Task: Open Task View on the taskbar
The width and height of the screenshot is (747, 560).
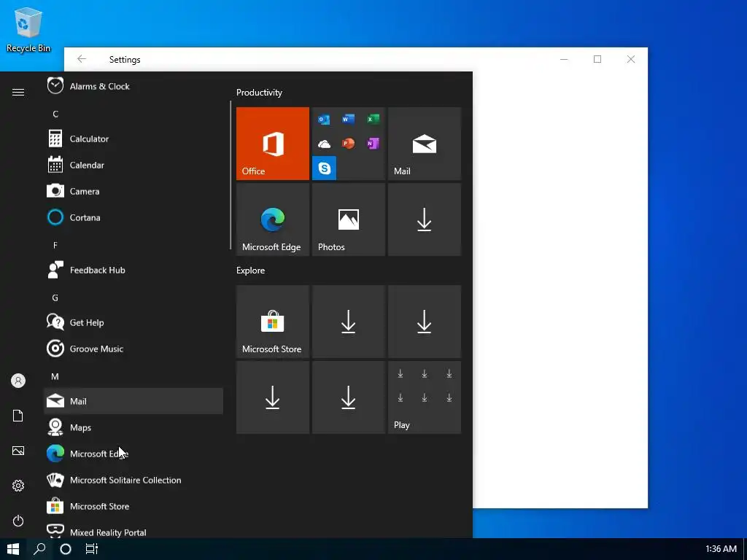Action: [x=92, y=549]
